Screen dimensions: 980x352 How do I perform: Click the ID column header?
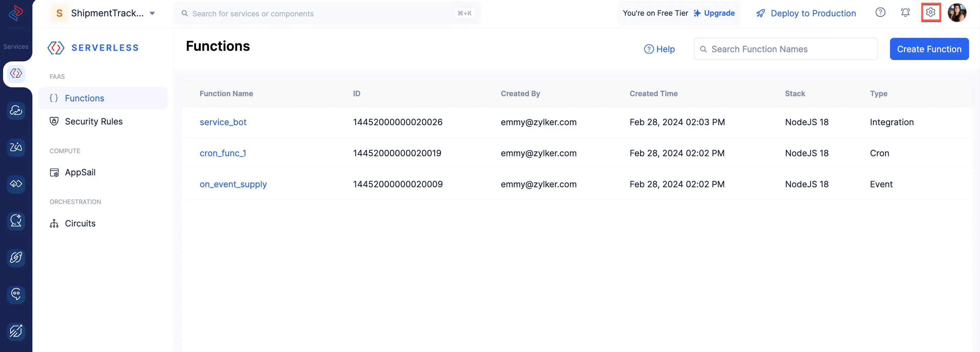(356, 93)
